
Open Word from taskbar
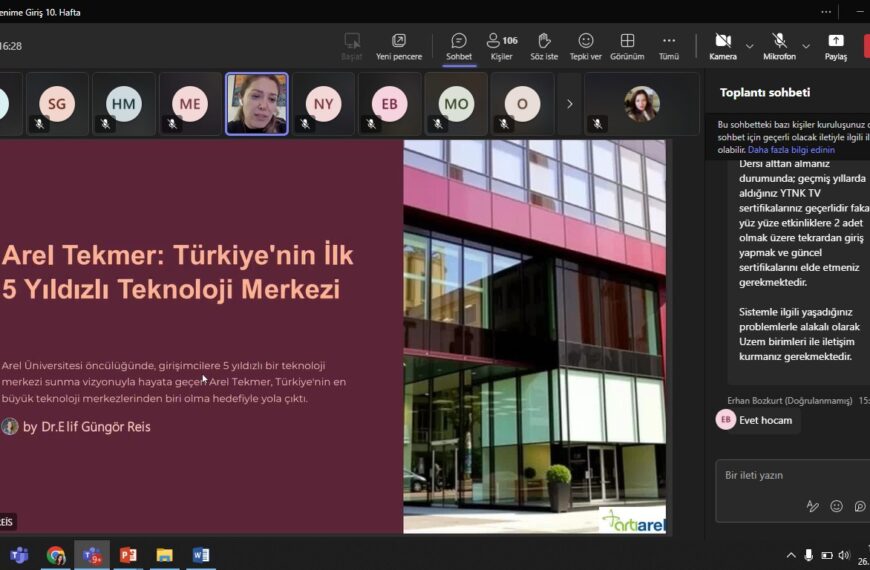tap(201, 554)
